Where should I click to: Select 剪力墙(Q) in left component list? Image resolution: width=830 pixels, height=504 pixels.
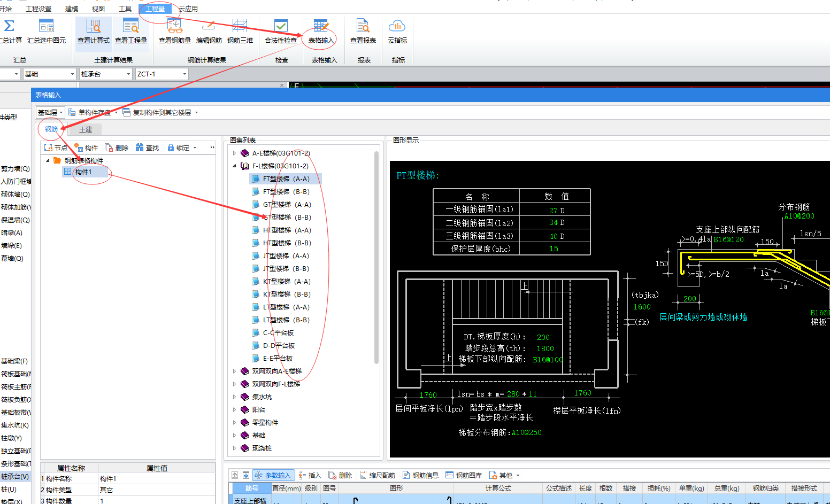(x=15, y=168)
